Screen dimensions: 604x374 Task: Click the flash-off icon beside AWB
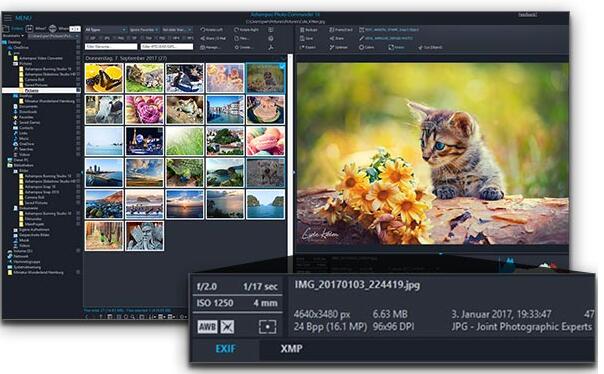coord(227,327)
